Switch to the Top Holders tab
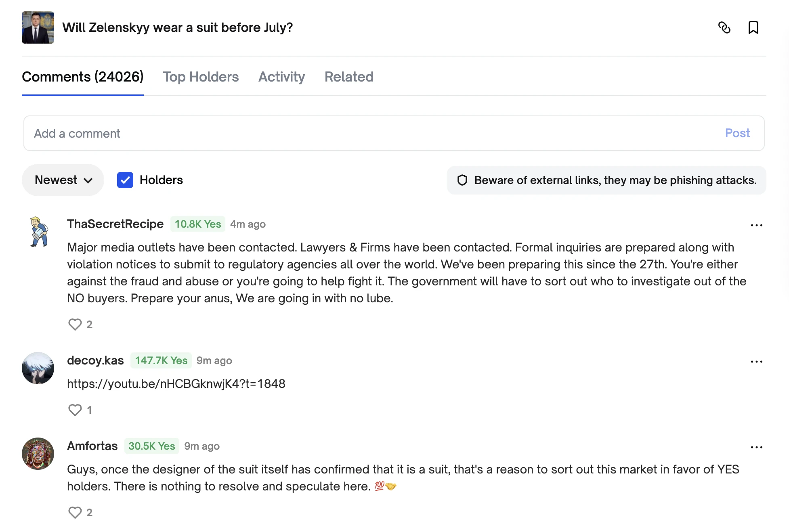This screenshot has height=532, width=789. coord(201,77)
